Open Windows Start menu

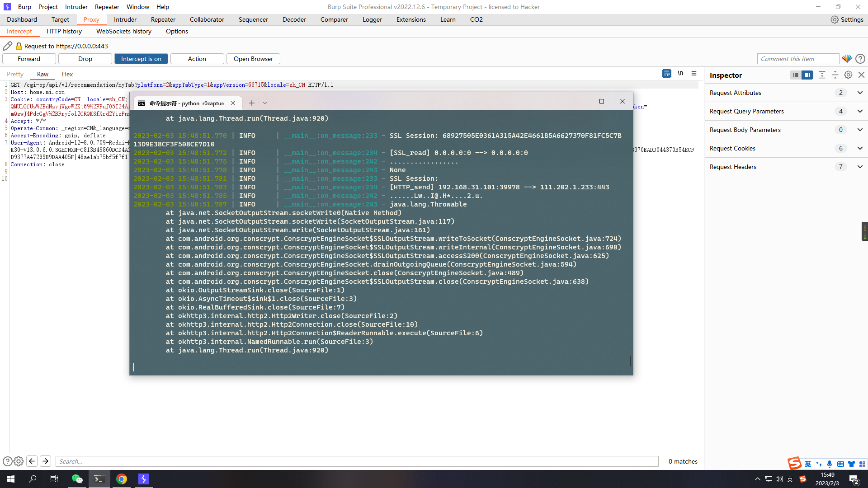11,479
